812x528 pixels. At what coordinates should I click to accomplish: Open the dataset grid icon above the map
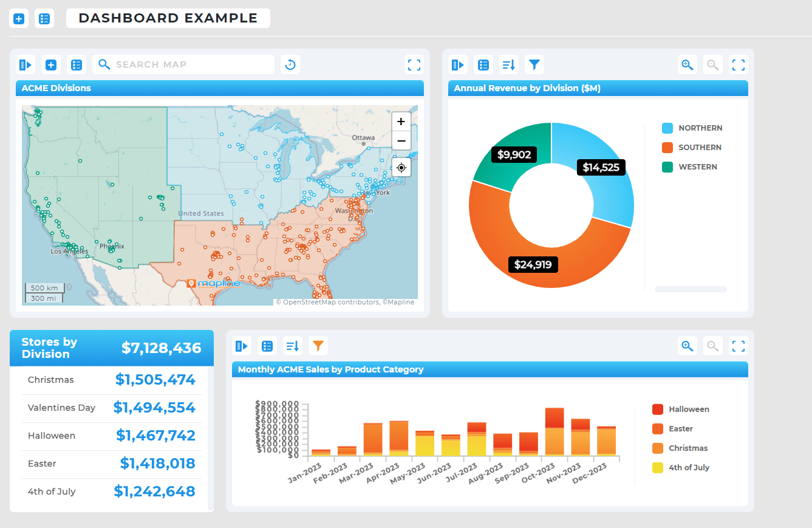(77, 64)
